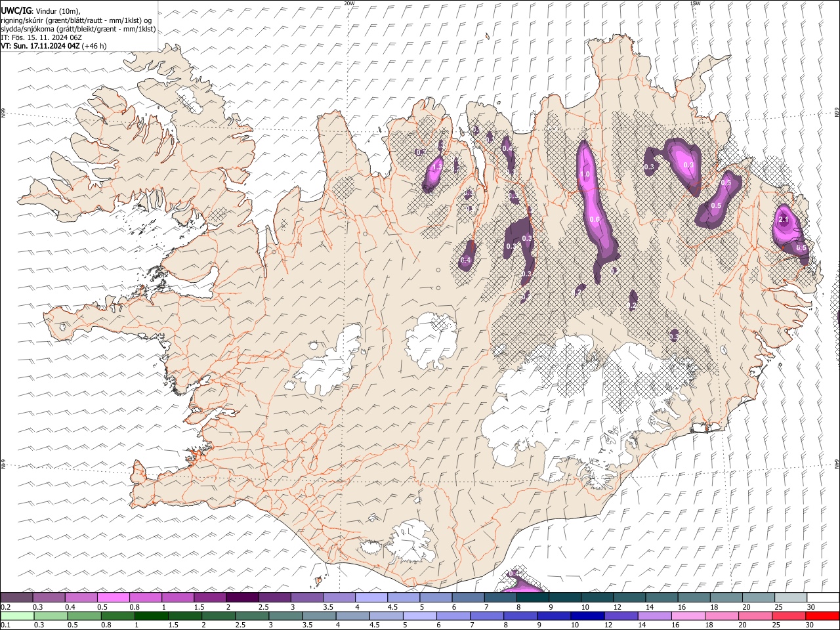Click the '20W' longitude label
The width and height of the screenshot is (840, 630).
pyautogui.click(x=350, y=3)
